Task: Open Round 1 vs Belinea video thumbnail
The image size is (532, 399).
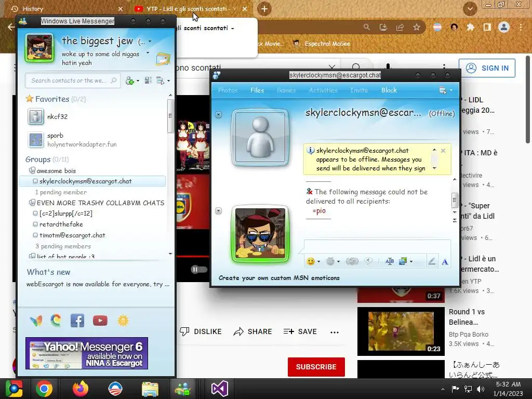Action: click(x=401, y=331)
